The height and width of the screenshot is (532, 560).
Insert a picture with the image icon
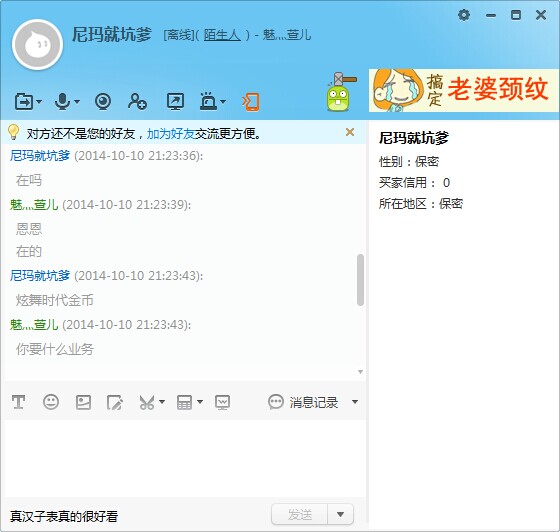[83, 402]
